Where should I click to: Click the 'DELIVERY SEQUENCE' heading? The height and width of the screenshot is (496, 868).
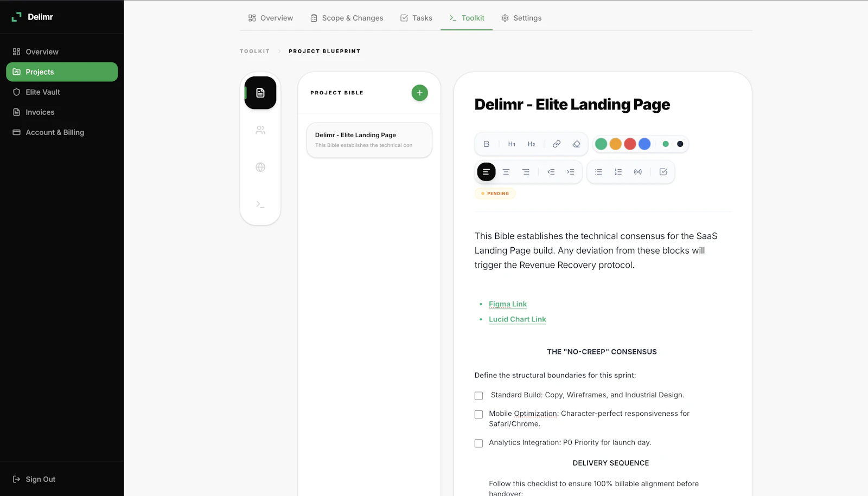[x=611, y=463]
